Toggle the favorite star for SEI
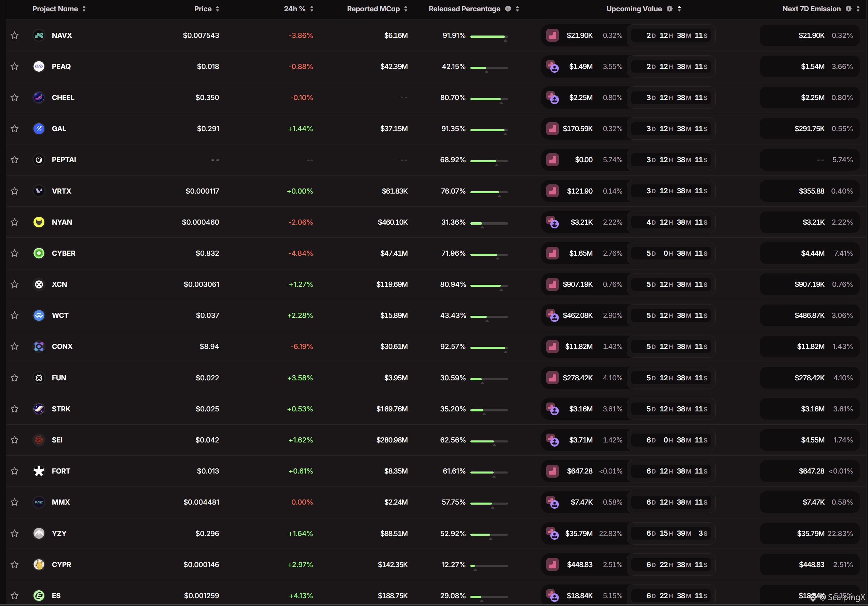This screenshot has width=868, height=606. click(14, 440)
